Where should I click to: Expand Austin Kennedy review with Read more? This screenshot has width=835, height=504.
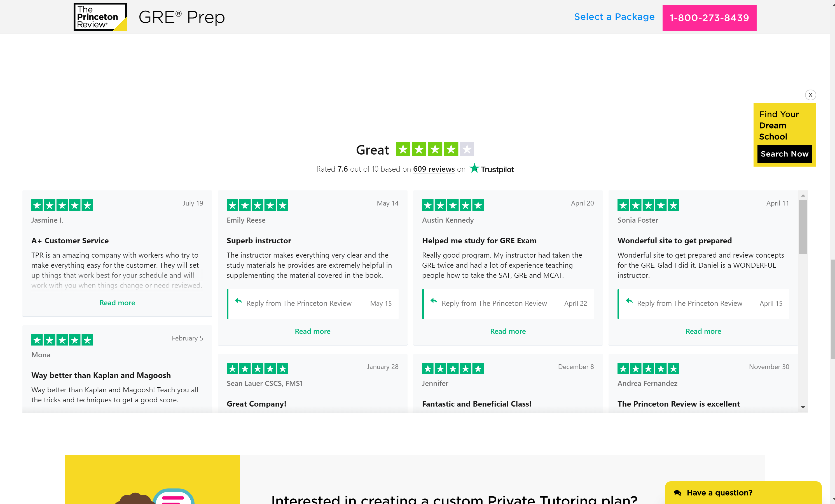(x=508, y=331)
